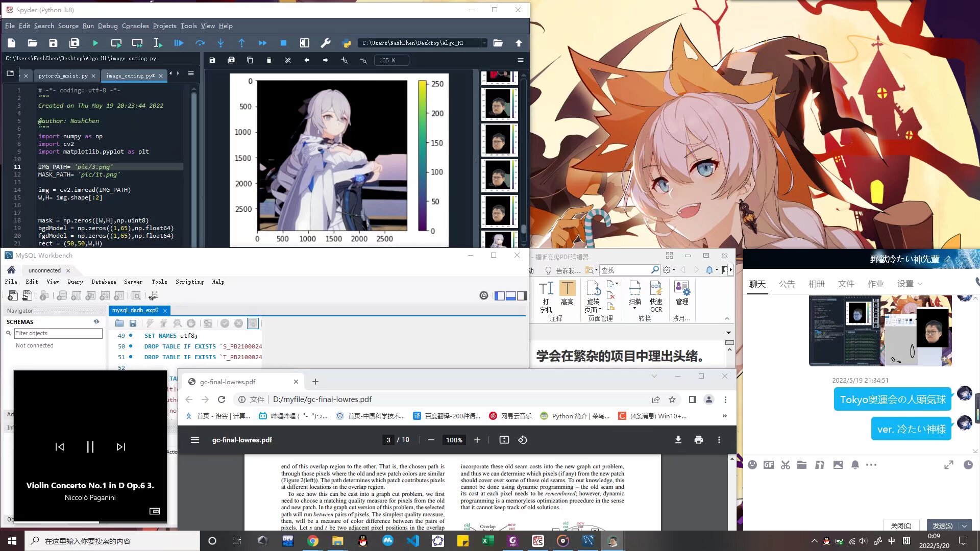Run the file in Spyder

[x=95, y=43]
